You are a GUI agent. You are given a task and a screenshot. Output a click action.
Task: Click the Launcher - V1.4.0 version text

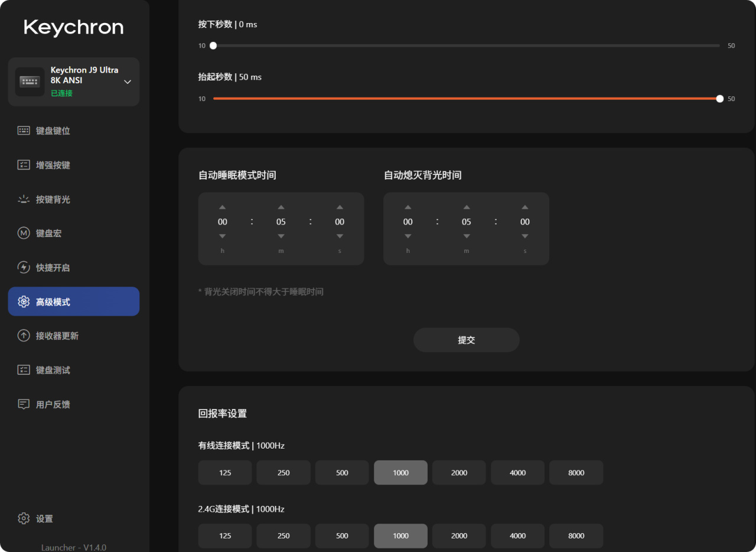[x=74, y=547]
